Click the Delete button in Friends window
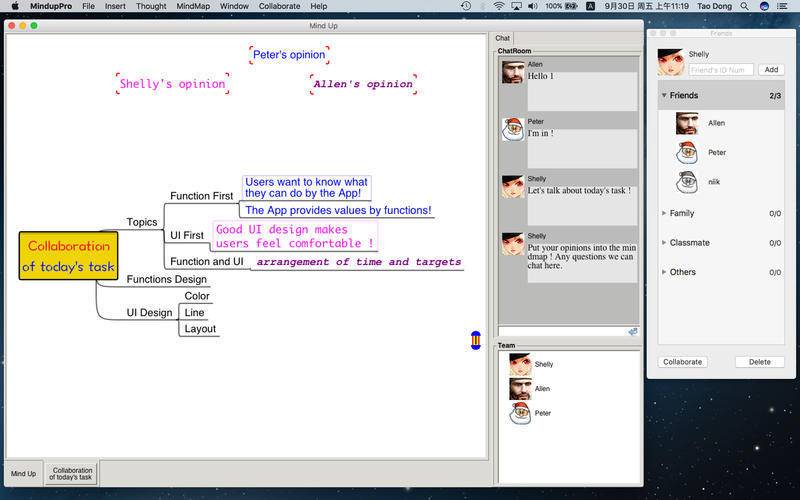Viewport: 800px width, 500px height. click(760, 362)
